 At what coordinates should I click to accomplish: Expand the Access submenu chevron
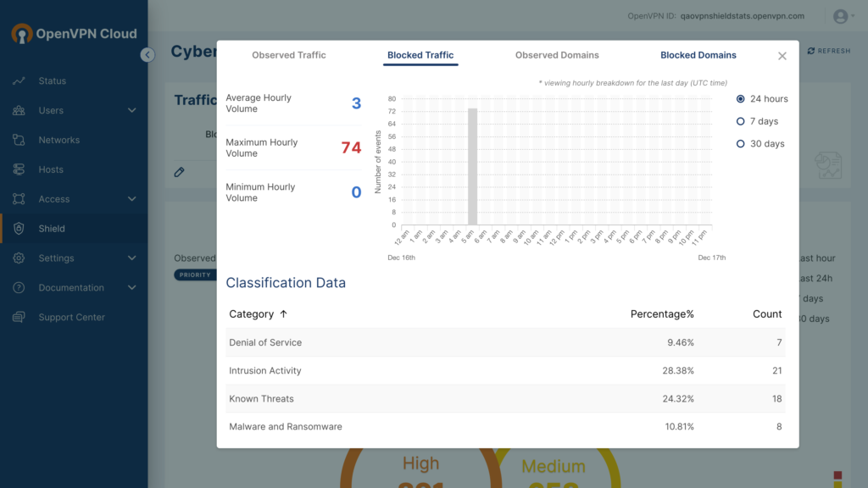131,198
